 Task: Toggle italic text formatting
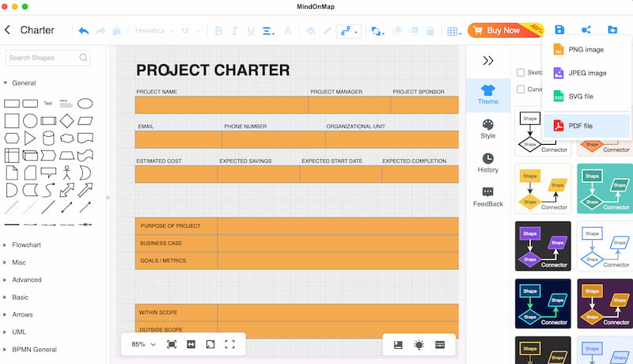234,31
